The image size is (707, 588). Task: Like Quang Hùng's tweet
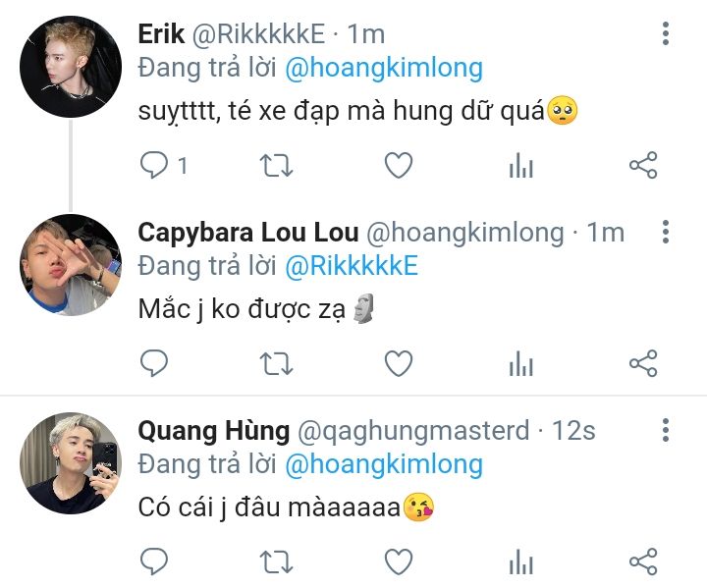[x=399, y=561]
